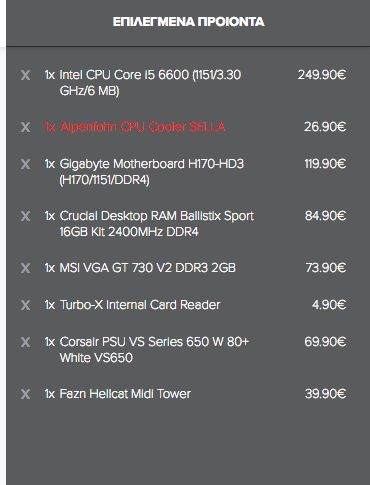
Task: Remove the Corsair PSU VS650 item
Action: click(25, 342)
